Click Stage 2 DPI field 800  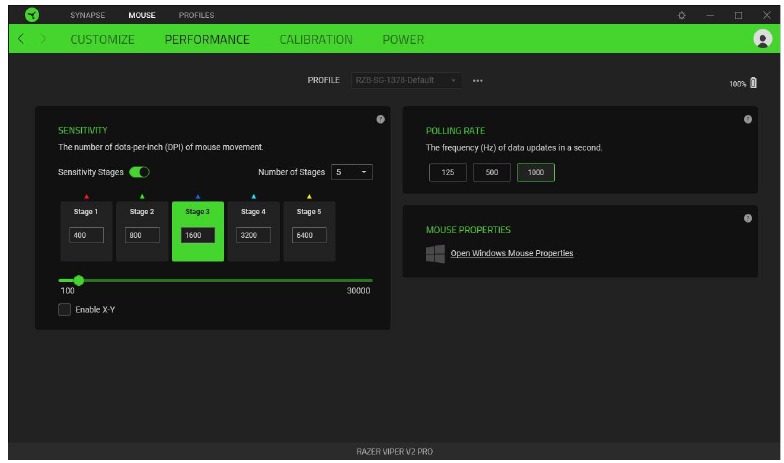tap(142, 235)
